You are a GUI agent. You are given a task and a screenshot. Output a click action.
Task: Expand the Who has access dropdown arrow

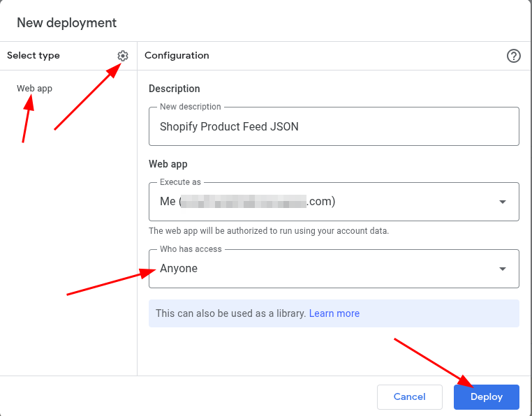point(502,269)
